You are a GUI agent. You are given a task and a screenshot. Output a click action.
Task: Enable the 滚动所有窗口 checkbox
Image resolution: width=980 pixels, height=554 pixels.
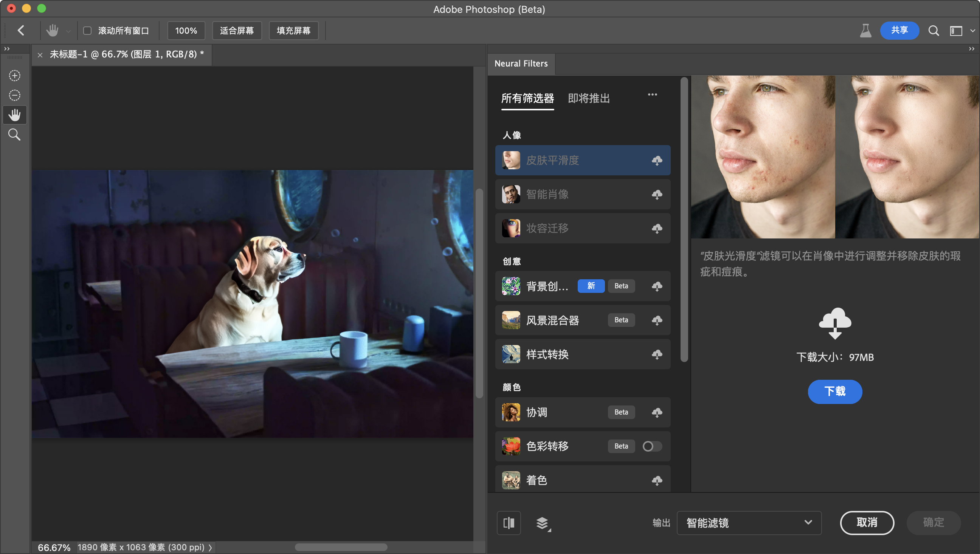pyautogui.click(x=88, y=31)
